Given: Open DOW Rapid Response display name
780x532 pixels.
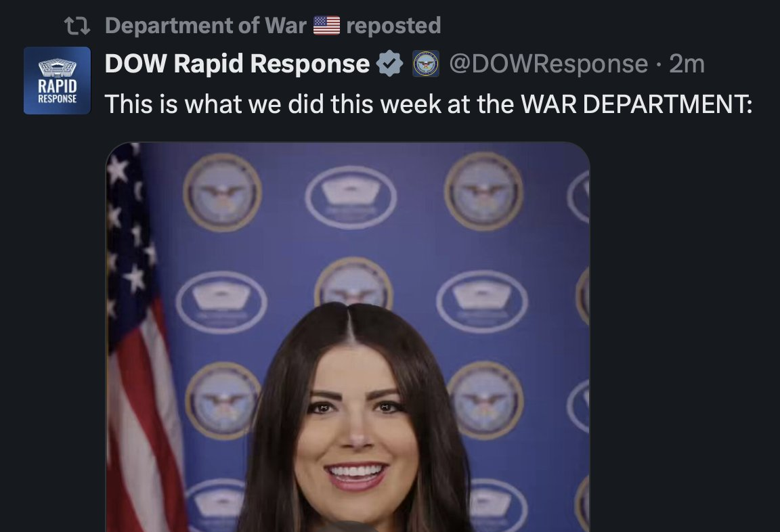Looking at the screenshot, I should [237, 64].
